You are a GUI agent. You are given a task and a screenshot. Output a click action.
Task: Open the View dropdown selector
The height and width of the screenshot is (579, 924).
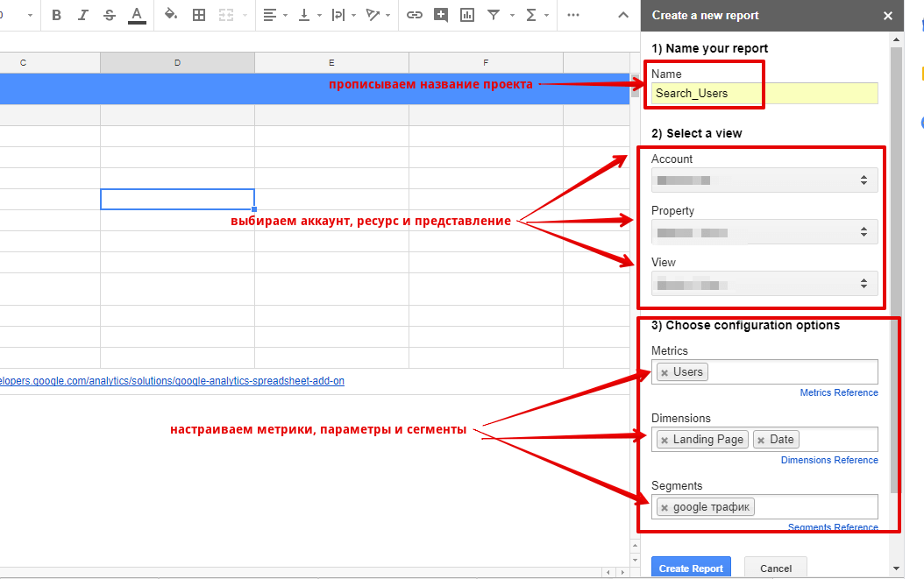(764, 284)
